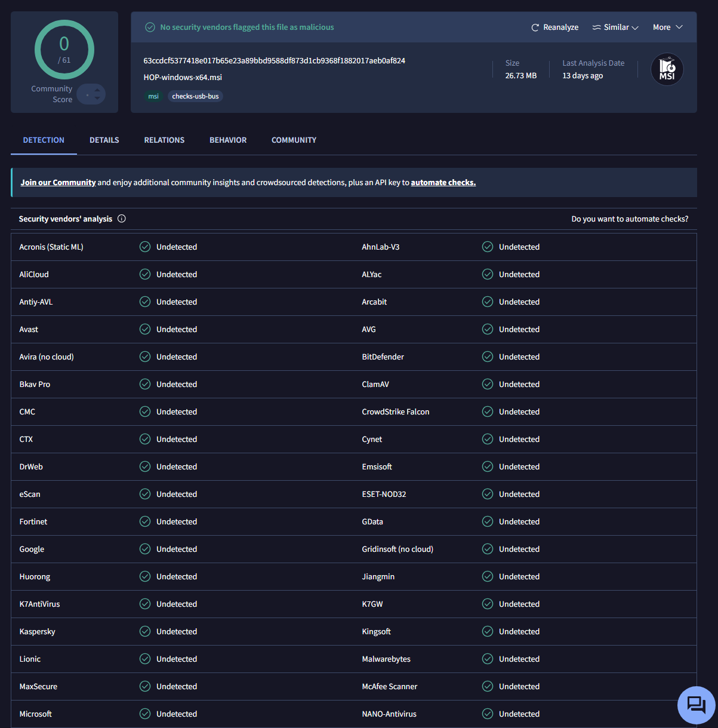Image resolution: width=718 pixels, height=728 pixels.
Task: Click the check icon for Bkav Pro
Action: coord(145,384)
